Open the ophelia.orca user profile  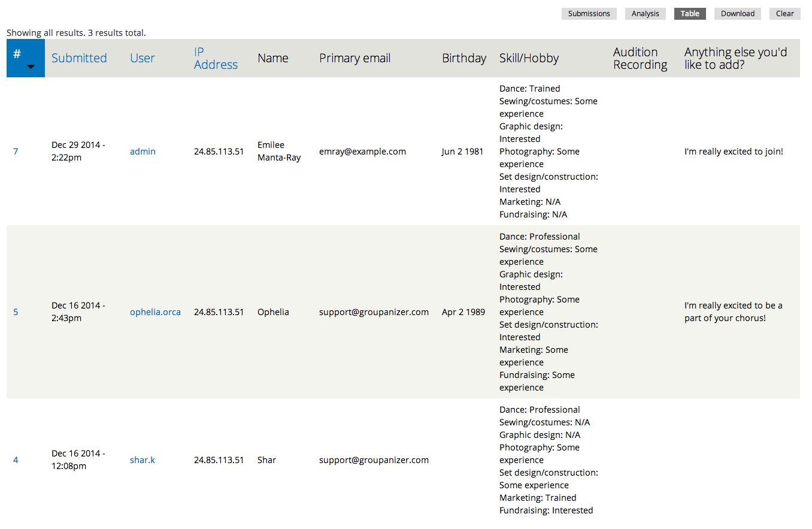[x=155, y=312]
